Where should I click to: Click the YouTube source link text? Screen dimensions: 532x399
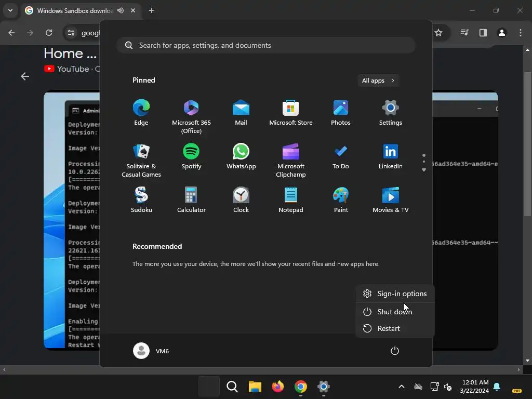pyautogui.click(x=73, y=69)
